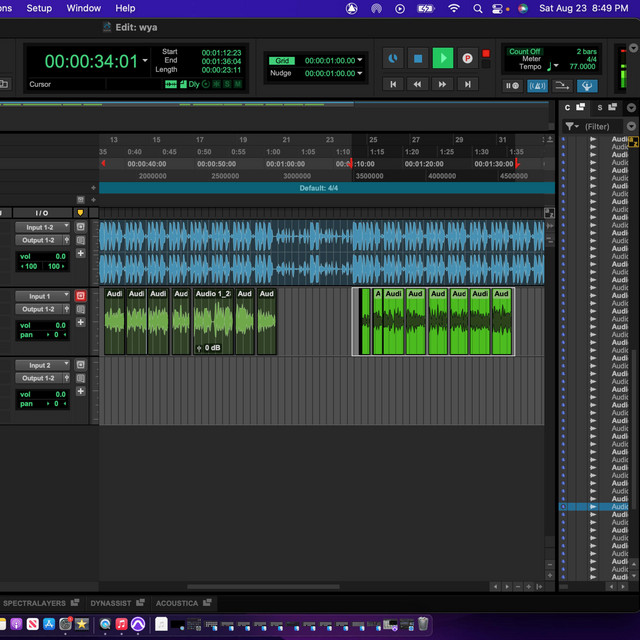This screenshot has width=640, height=640.
Task: Open the Window menu
Action: click(84, 8)
